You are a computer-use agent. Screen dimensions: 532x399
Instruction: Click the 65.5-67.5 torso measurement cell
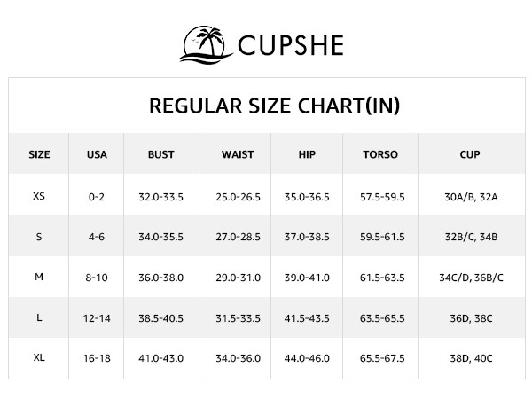[x=379, y=358]
